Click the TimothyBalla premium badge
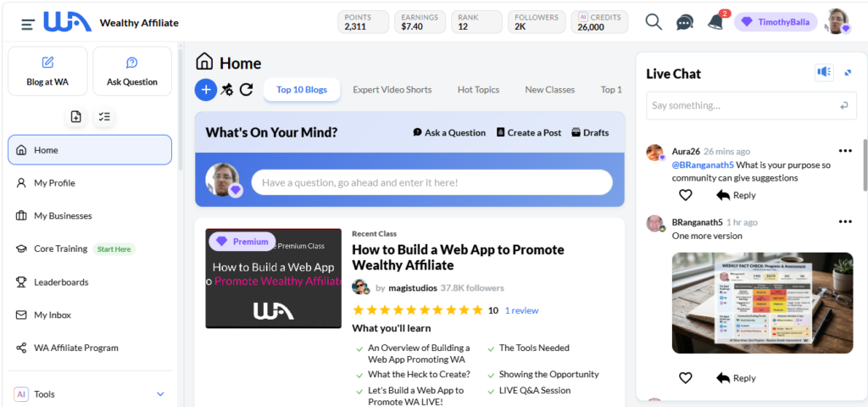 pyautogui.click(x=776, y=22)
